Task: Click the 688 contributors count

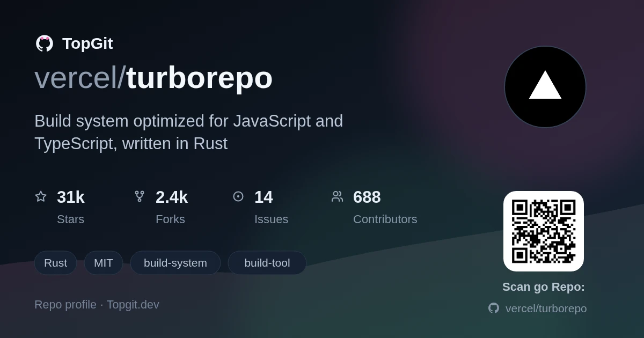Action: (367, 197)
